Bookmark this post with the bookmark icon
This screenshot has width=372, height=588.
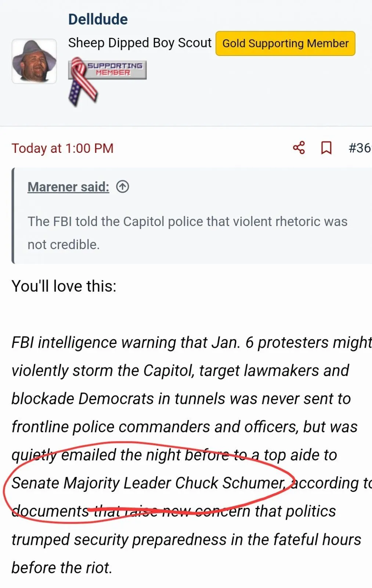[x=326, y=148]
